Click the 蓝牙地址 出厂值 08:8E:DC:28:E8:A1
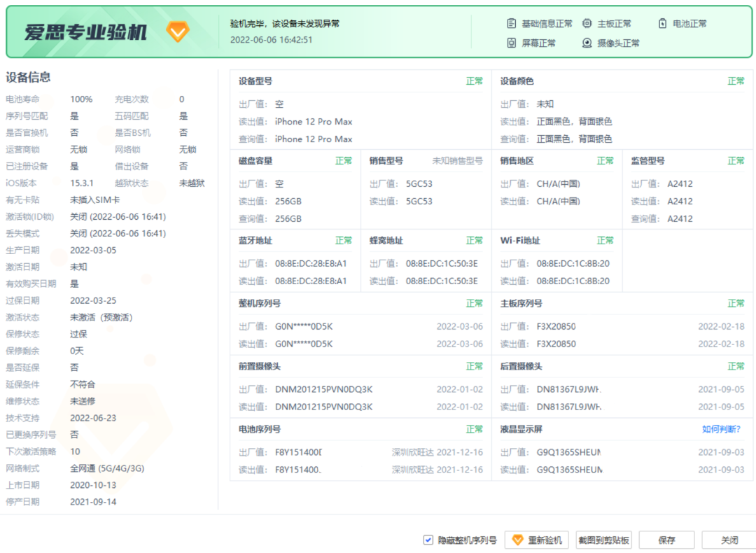The width and height of the screenshot is (756, 553). pyautogui.click(x=311, y=264)
